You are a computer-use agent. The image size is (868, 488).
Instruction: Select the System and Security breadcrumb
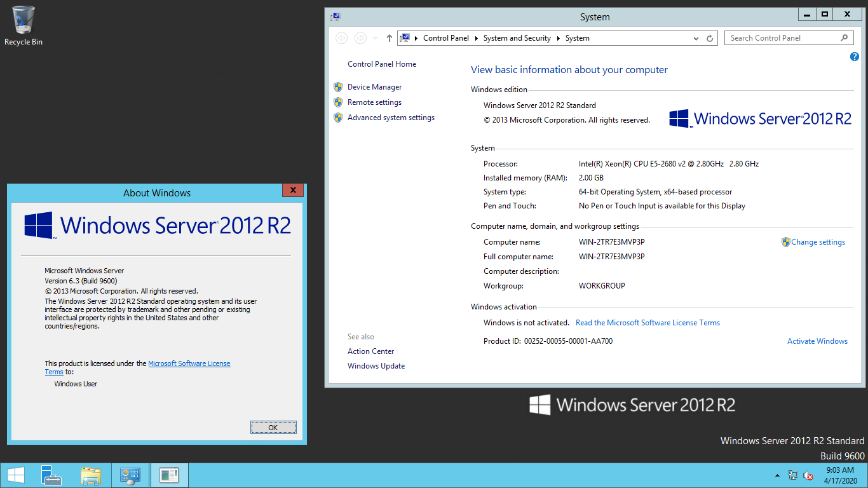(x=517, y=38)
